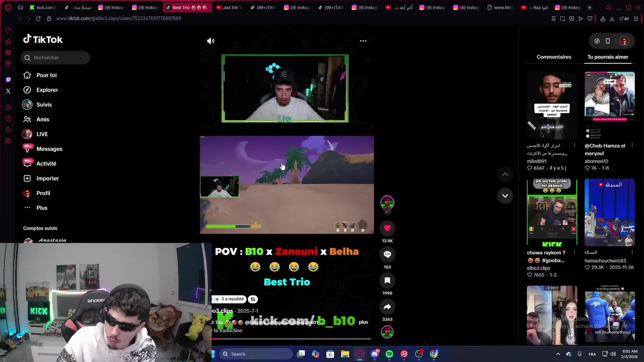Open Copilot from the taskbar
This screenshot has height=362, width=644.
tap(315, 354)
